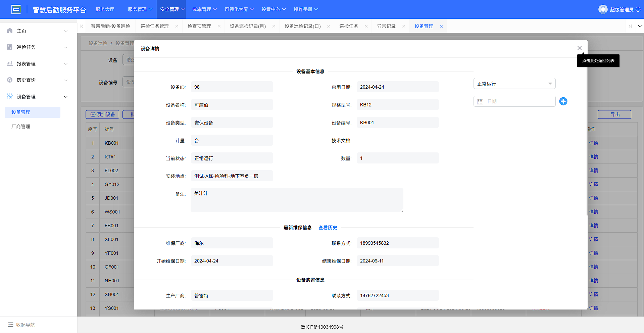Click the 巡检任务 sidebar icon

pos(10,47)
